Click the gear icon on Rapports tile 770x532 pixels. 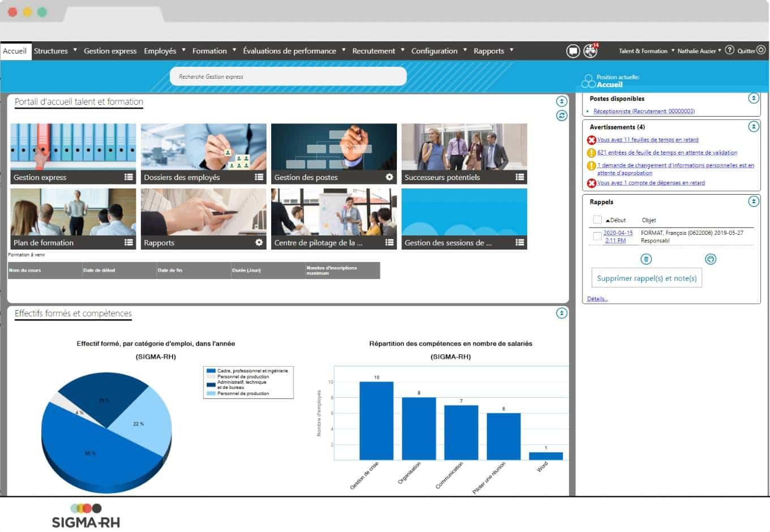click(x=259, y=242)
